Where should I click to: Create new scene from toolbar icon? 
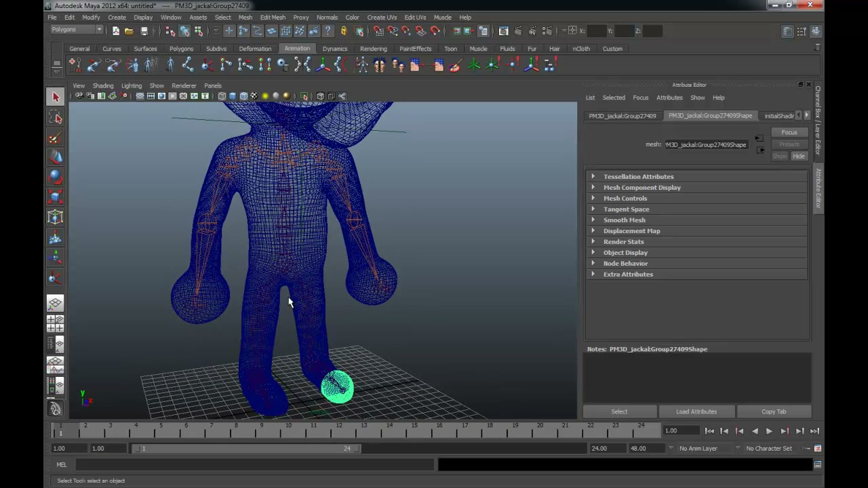(x=115, y=30)
